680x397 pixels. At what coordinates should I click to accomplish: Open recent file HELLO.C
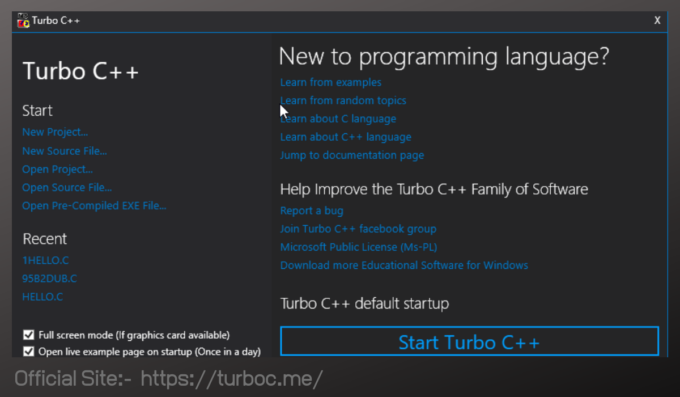[42, 297]
